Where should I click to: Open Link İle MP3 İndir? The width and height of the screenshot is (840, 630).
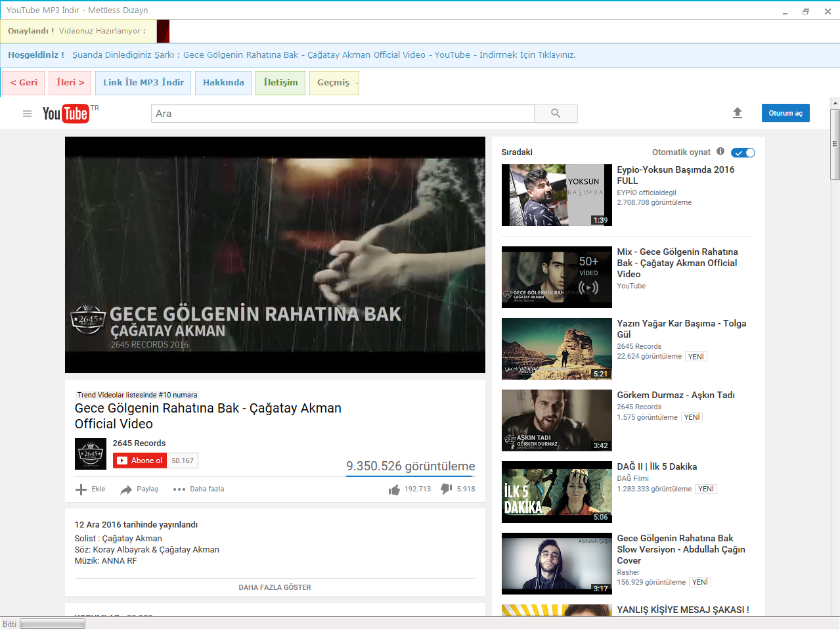[143, 83]
